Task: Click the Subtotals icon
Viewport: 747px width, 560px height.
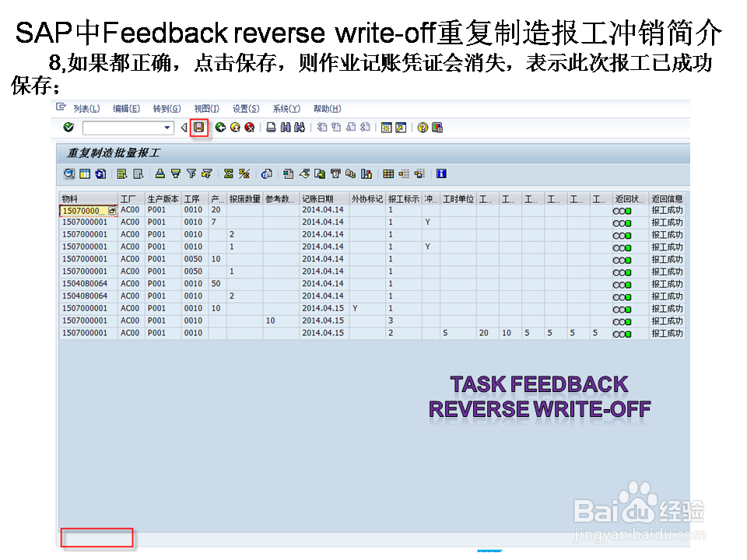Action: pyautogui.click(x=244, y=173)
